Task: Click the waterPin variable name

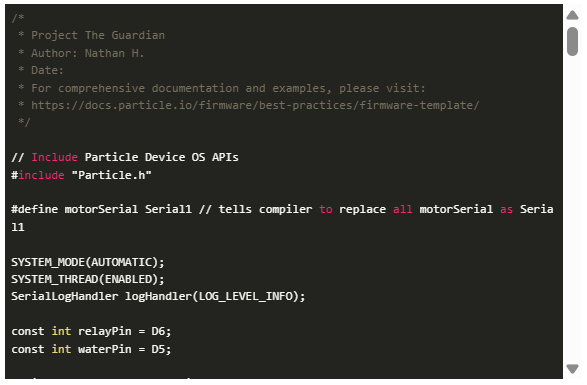Action: (x=104, y=349)
